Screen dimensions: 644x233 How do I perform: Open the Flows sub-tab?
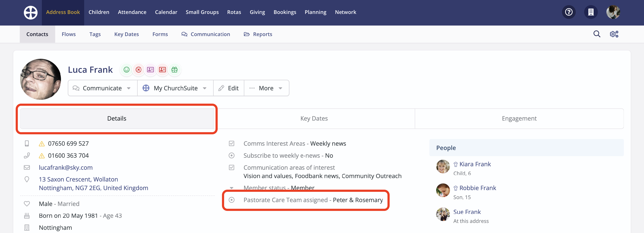(68, 34)
